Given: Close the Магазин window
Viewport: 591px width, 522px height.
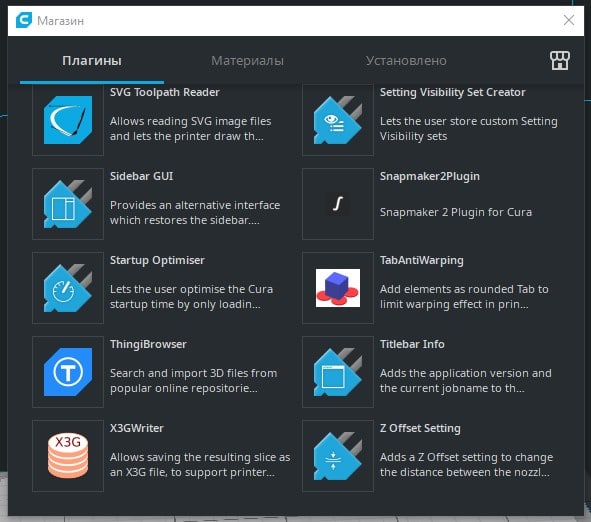Looking at the screenshot, I should click(x=569, y=20).
